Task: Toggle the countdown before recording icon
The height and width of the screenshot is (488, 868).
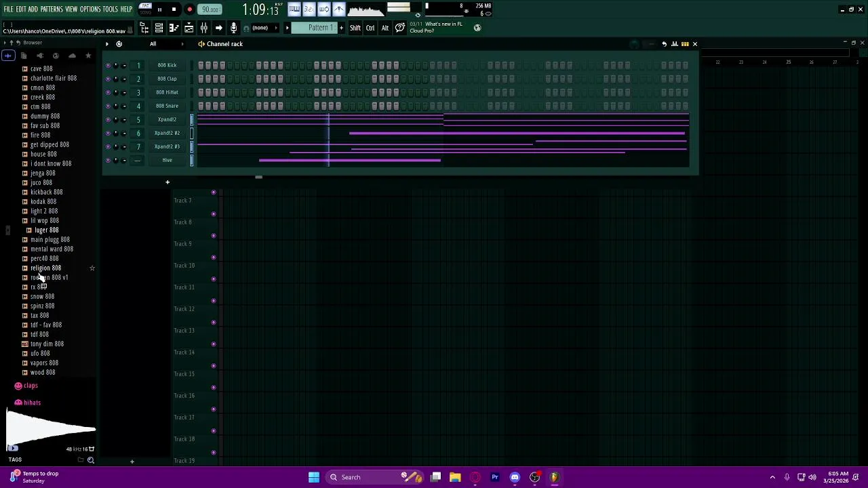Action: 309,9
